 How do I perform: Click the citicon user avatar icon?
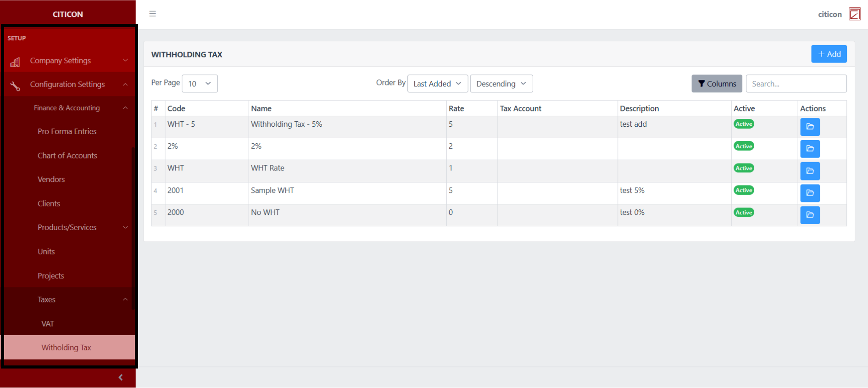point(855,14)
